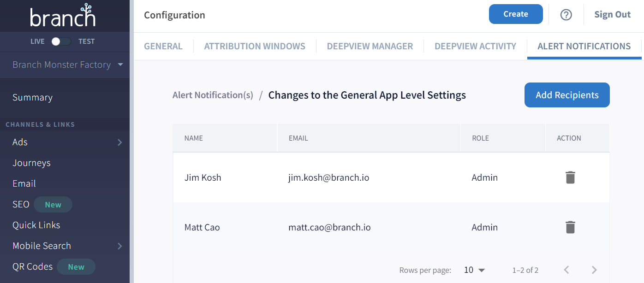Click the Add Recipients button
Screen dimensions: 644x283
pos(567,95)
